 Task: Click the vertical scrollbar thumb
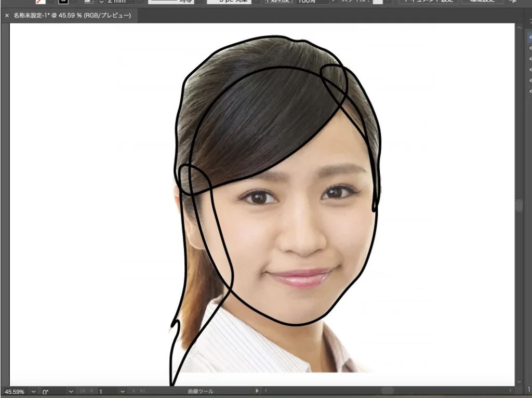519,205
